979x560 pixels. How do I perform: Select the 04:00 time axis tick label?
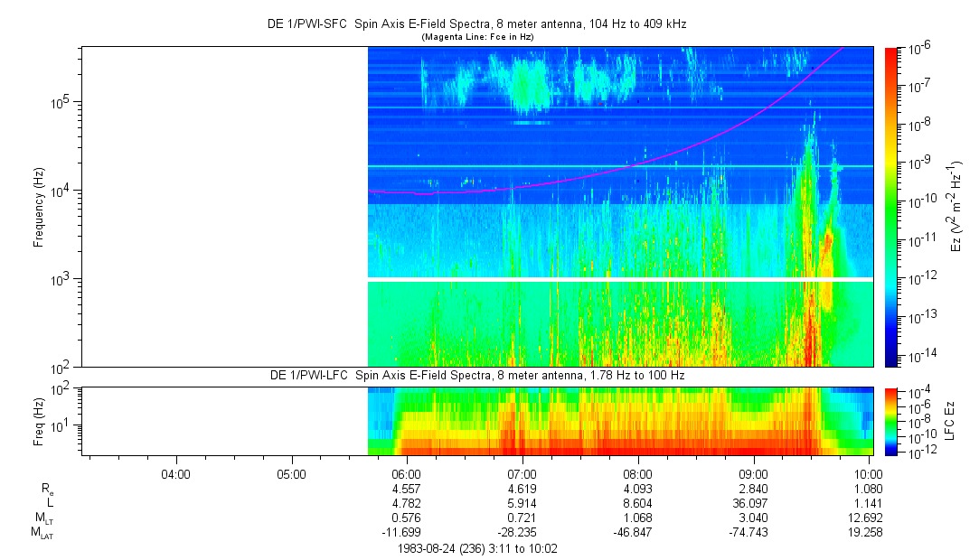[x=175, y=473]
